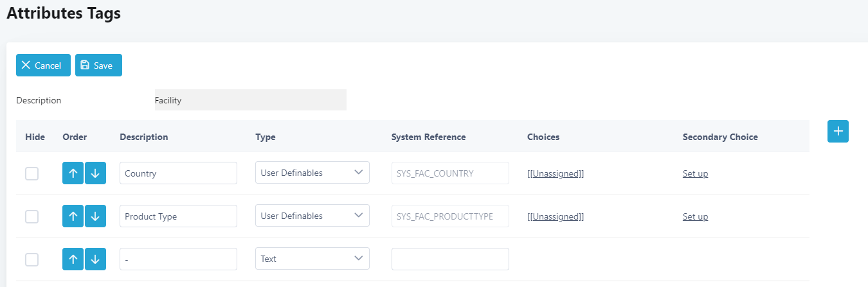Move Country row up
Screen dimensions: 868x287
pos(73,173)
